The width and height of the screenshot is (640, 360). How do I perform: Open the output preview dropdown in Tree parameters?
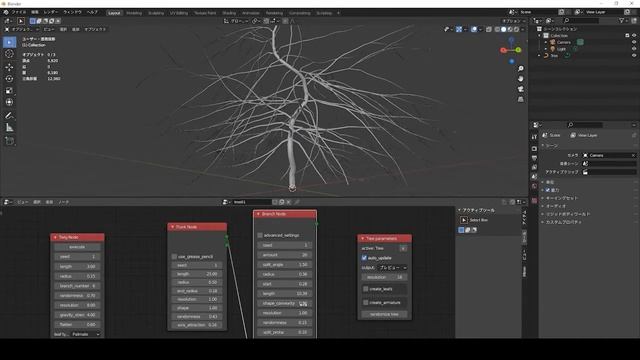[x=392, y=268]
